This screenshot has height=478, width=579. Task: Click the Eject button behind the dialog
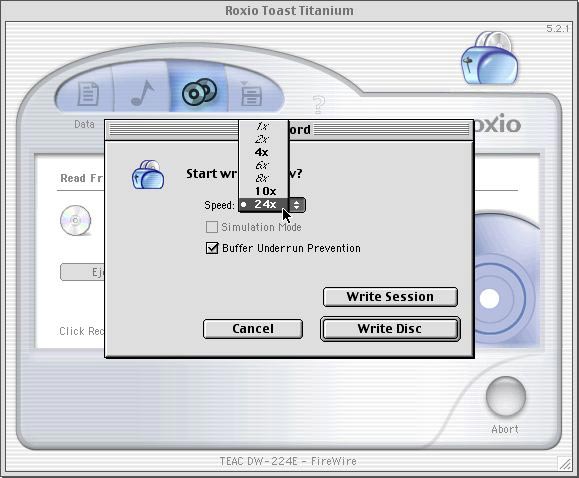coord(83,272)
